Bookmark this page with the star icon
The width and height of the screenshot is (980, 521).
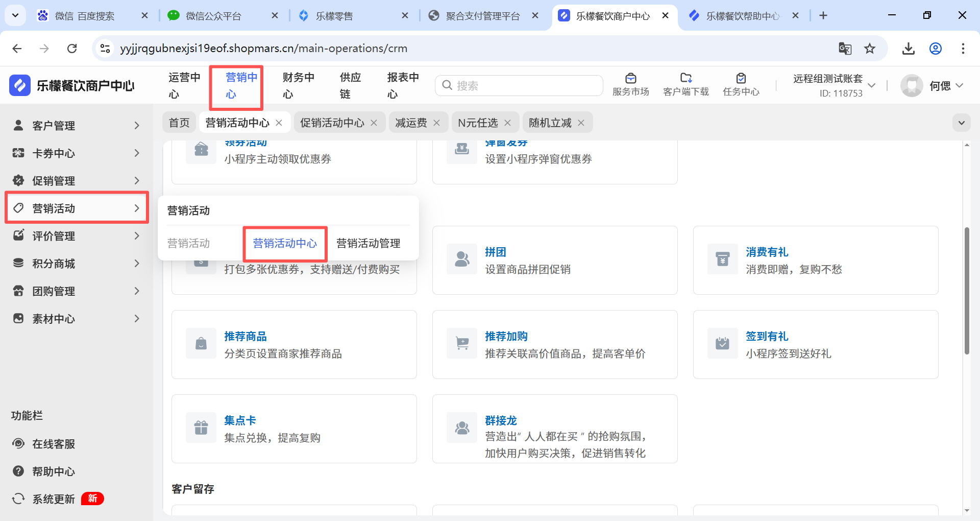click(x=870, y=49)
